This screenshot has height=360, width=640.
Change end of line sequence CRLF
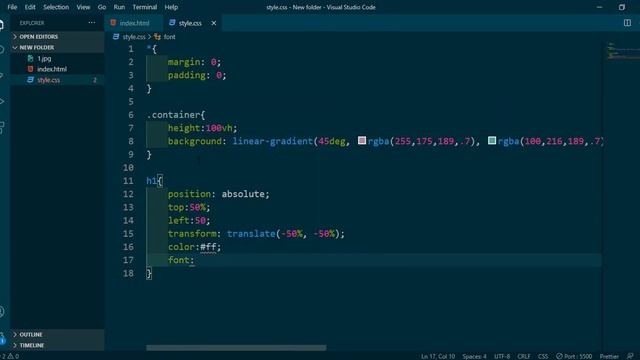[x=524, y=356]
